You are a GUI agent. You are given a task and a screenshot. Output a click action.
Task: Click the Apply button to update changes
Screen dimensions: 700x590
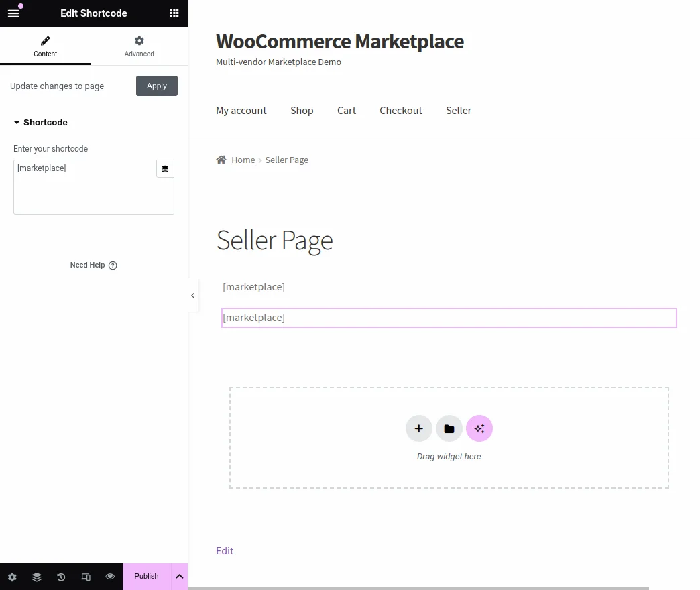pyautogui.click(x=156, y=86)
